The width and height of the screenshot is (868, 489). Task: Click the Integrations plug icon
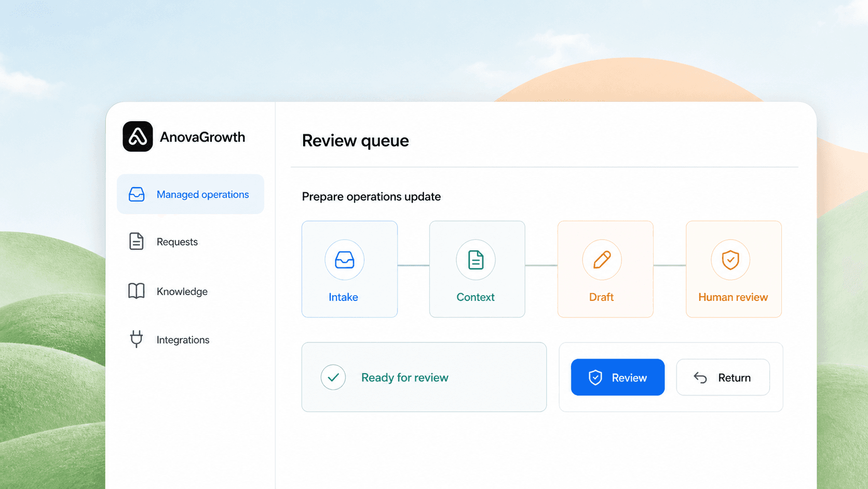click(x=137, y=339)
